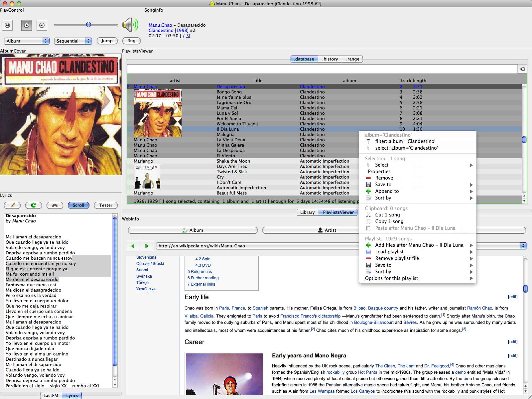Toggle the lyrics Scroll button

pyautogui.click(x=78, y=205)
